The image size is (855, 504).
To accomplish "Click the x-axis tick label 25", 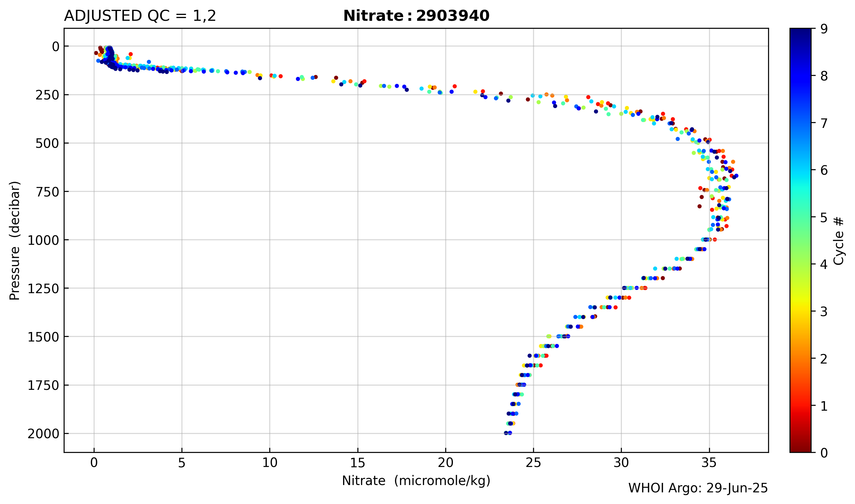I will click(533, 463).
